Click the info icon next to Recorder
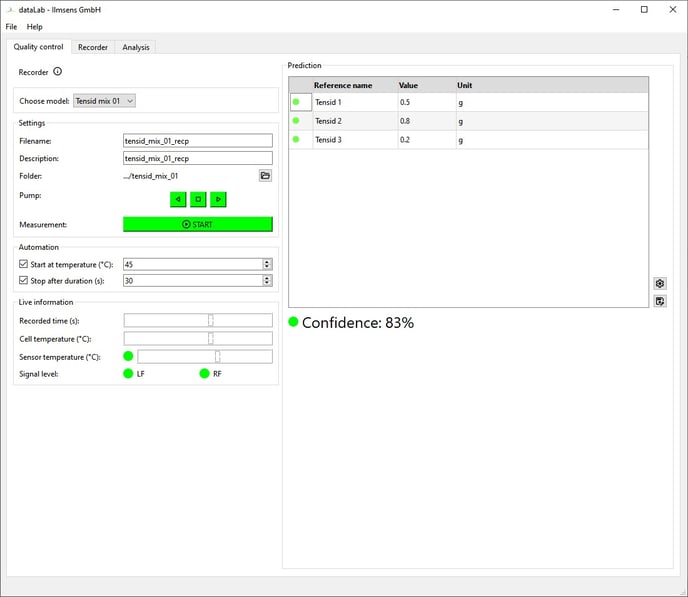This screenshot has height=597, width=688. (58, 72)
